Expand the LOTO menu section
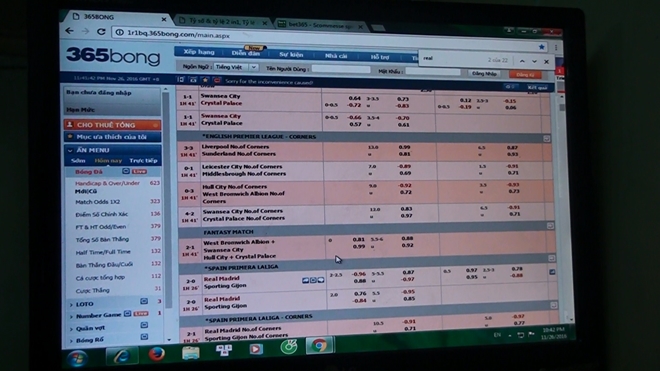Screen dimensions: 660x371 pos(84,304)
